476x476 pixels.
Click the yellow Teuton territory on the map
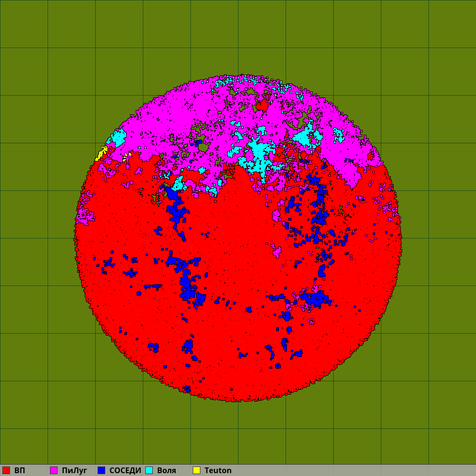tap(101, 154)
